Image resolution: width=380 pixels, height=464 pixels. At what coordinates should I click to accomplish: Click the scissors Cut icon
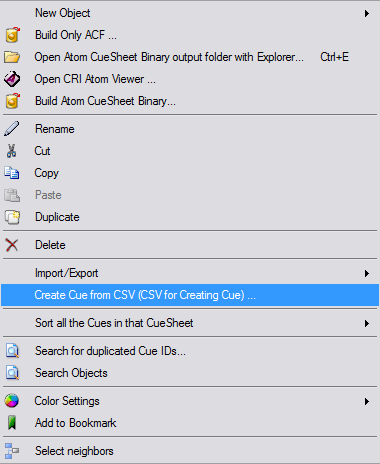click(11, 151)
